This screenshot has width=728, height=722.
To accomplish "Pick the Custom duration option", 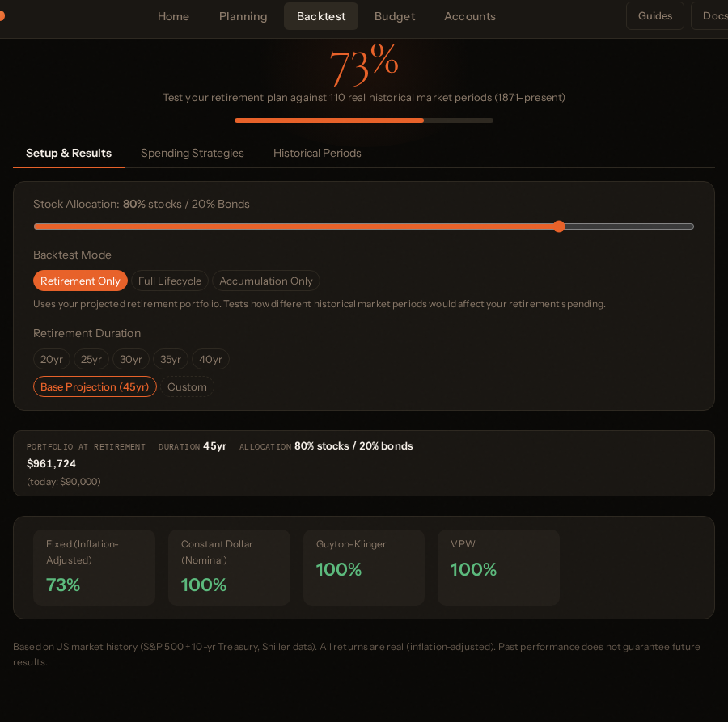I will tap(187, 386).
